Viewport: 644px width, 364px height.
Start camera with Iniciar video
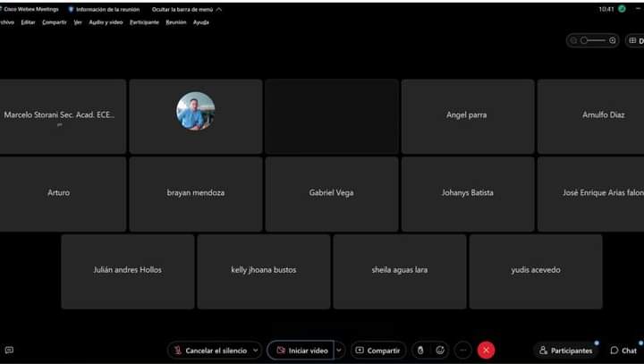tap(301, 351)
